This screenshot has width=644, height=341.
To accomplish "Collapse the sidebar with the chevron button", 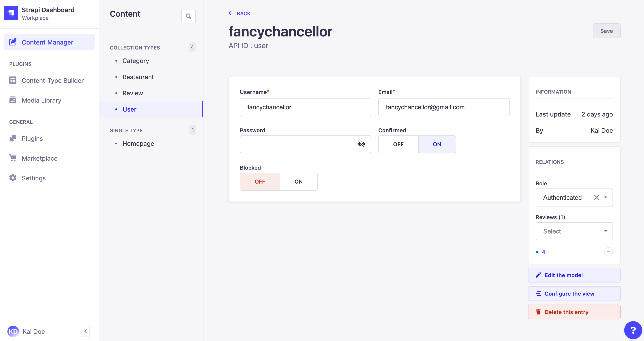I will [x=85, y=331].
